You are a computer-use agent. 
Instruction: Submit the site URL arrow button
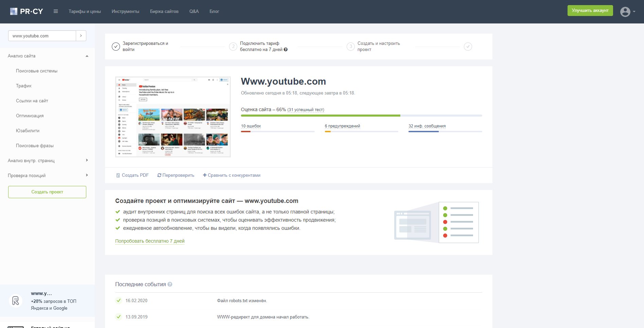pyautogui.click(x=81, y=36)
